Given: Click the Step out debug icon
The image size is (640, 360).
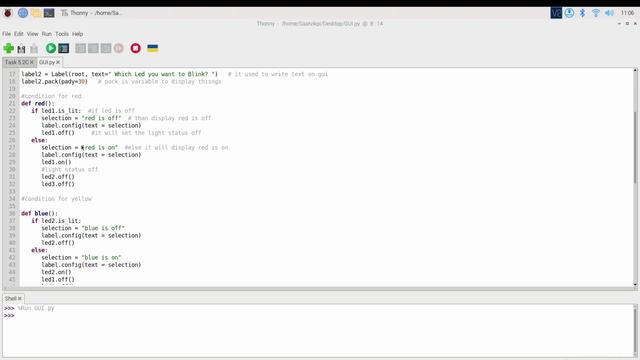Looking at the screenshot, I should pos(106,49).
